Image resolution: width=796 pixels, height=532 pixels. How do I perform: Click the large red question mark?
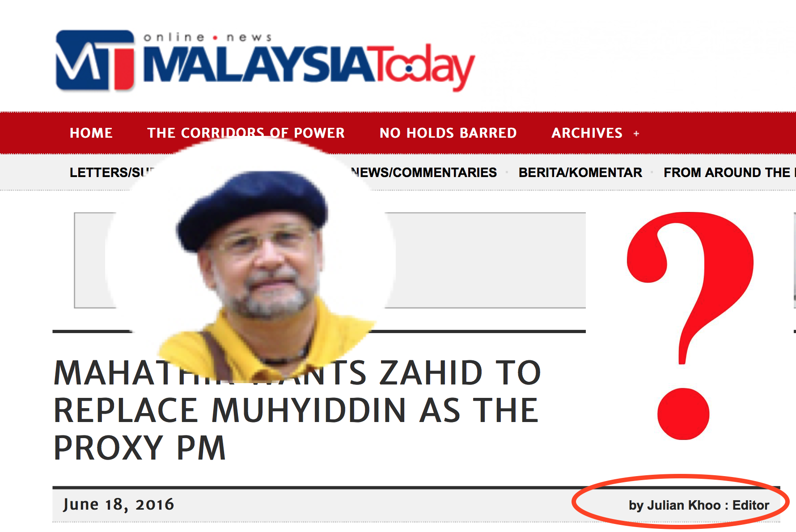click(x=690, y=326)
